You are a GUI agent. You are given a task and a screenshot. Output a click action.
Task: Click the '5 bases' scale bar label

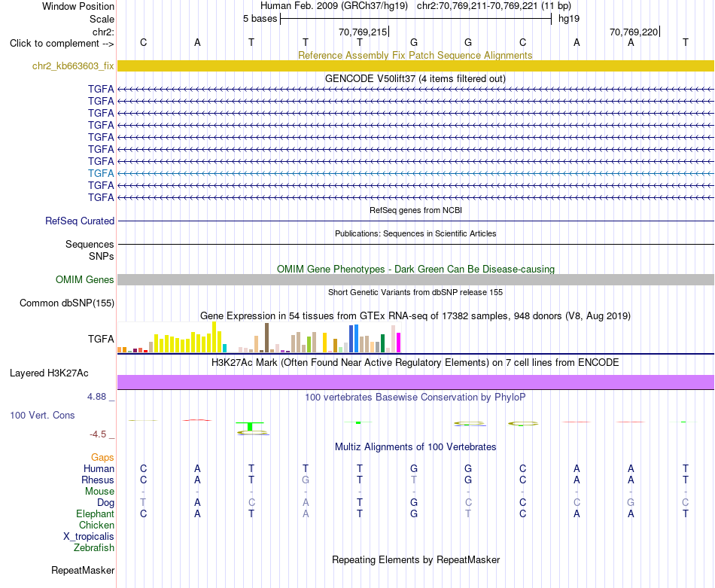[x=260, y=19]
